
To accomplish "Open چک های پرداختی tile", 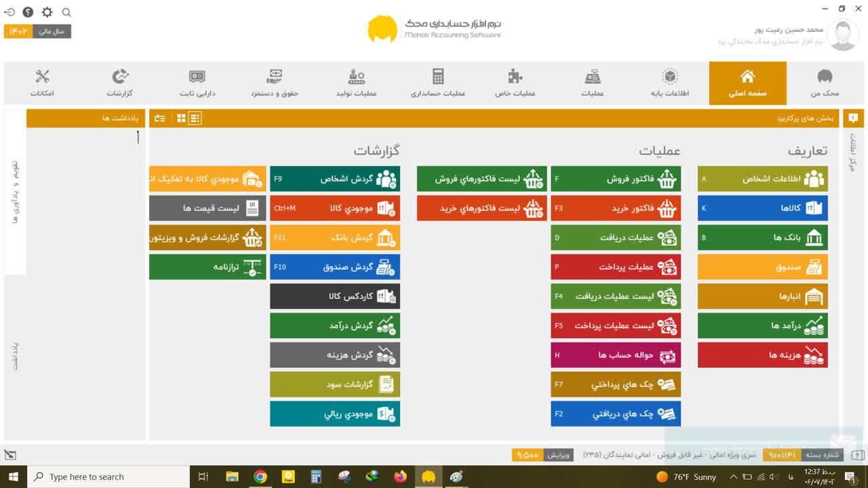I will 616,384.
